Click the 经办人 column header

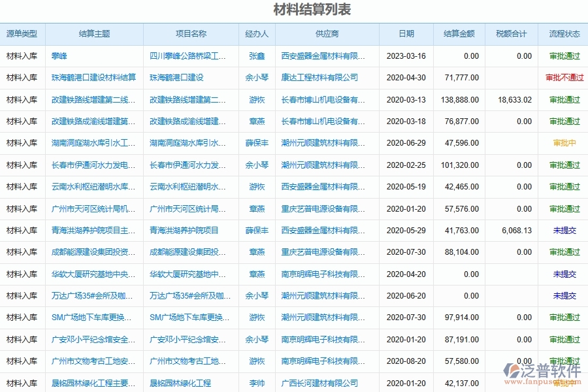pyautogui.click(x=255, y=33)
